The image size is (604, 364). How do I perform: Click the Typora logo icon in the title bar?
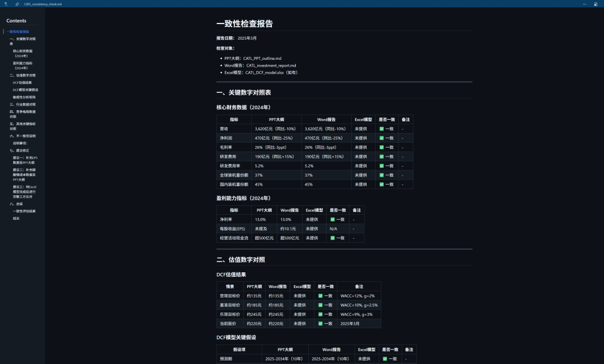pyautogui.click(x=6, y=3)
